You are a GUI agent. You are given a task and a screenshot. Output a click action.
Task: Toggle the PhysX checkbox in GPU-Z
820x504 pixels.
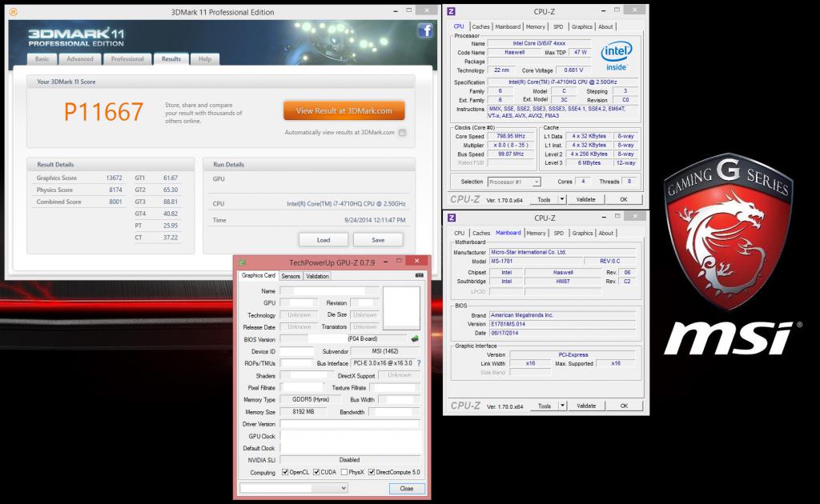click(x=346, y=472)
